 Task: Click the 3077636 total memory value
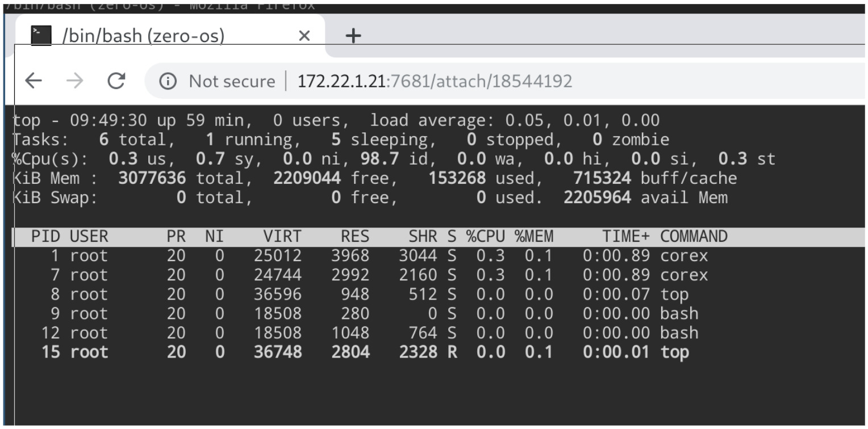click(152, 179)
